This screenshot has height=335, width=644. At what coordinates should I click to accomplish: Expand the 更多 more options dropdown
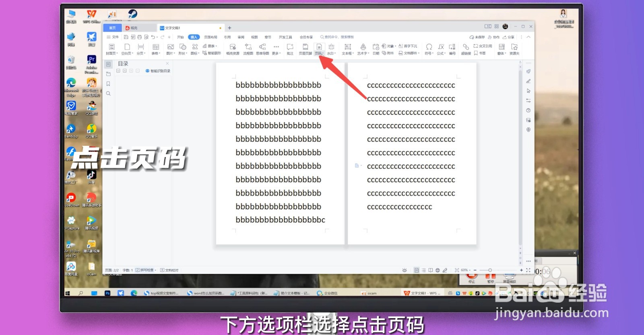[x=276, y=49]
